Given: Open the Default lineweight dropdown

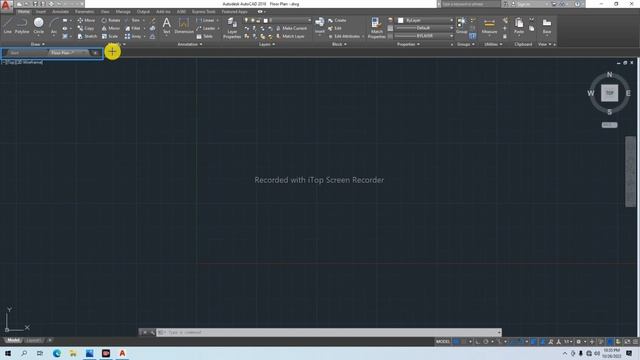Looking at the screenshot, I should click(424, 28).
